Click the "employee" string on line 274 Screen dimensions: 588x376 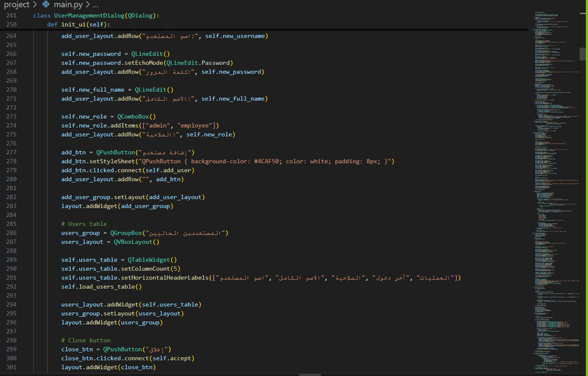click(x=195, y=125)
